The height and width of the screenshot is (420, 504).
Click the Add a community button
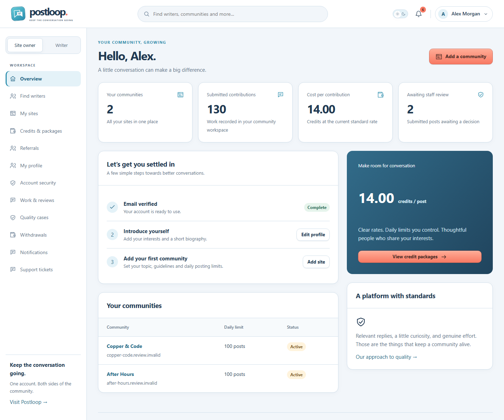[x=461, y=56]
